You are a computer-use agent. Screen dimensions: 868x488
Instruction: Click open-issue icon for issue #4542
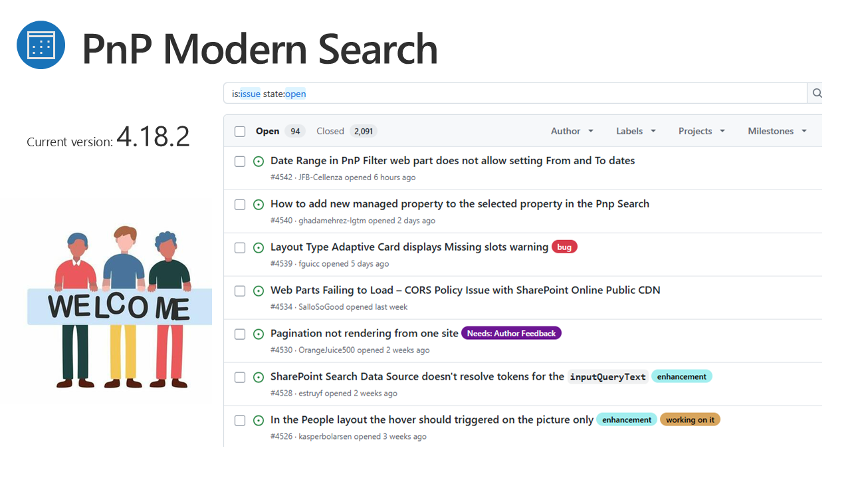point(259,161)
